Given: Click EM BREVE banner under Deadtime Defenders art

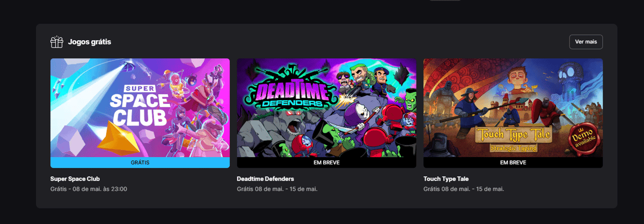Looking at the screenshot, I should click(x=327, y=162).
